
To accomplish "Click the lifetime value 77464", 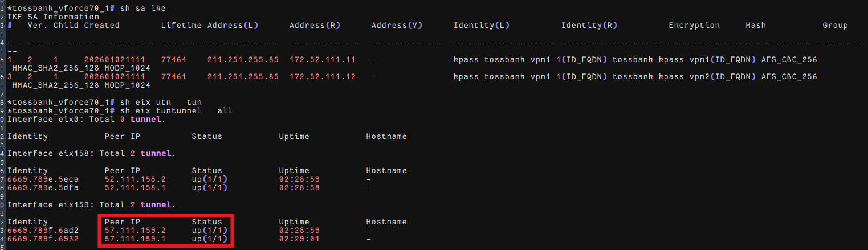I will (173, 59).
